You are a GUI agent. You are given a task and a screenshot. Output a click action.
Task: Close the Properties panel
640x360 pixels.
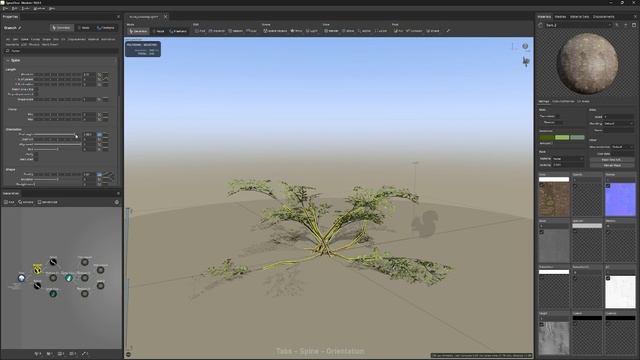(118, 17)
